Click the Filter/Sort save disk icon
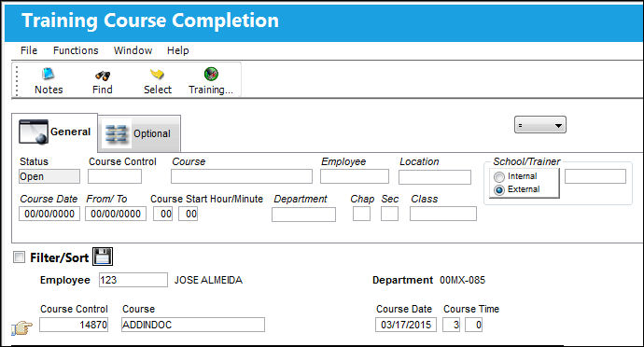 point(103,257)
